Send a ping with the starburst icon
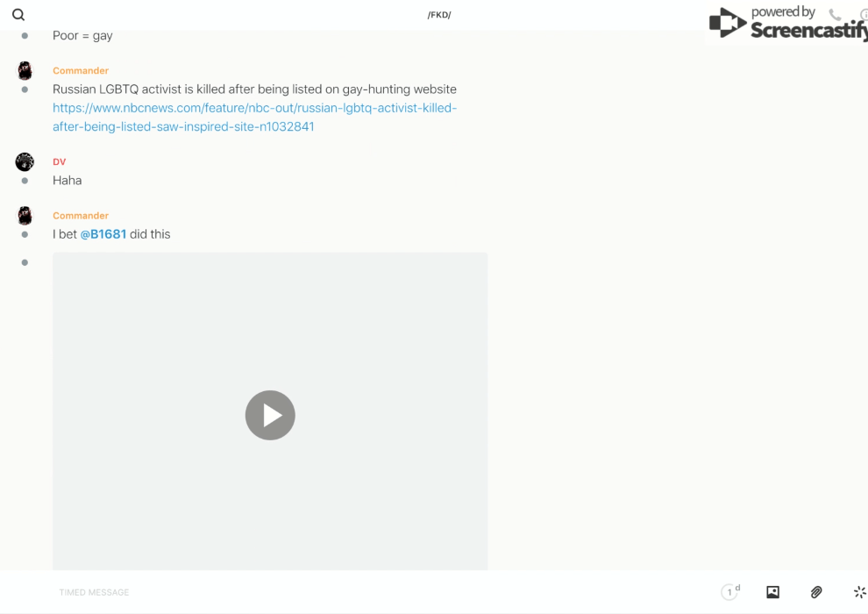Viewport: 868px width, 614px height. click(859, 592)
